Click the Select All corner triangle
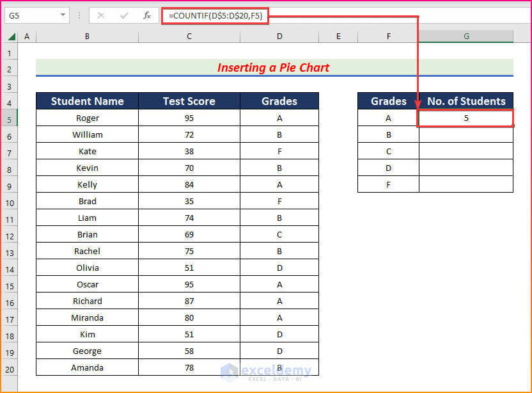This screenshot has height=393, width=532. point(12,36)
